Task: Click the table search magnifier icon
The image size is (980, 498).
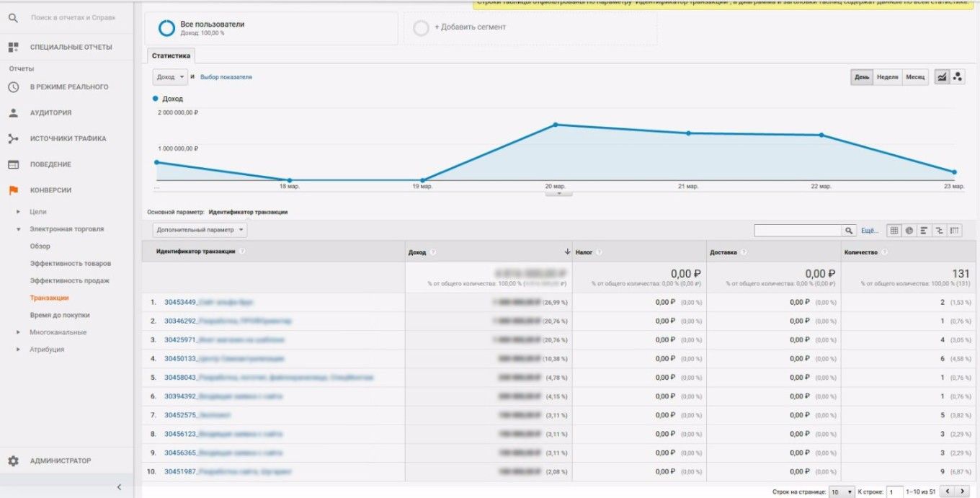Action: [850, 231]
